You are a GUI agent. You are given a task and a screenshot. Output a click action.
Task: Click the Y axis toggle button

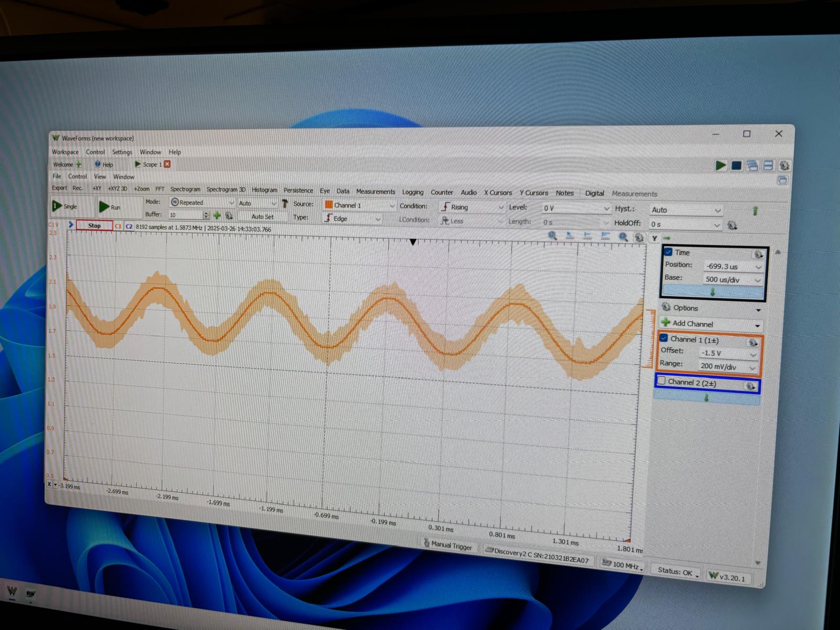[x=655, y=238]
